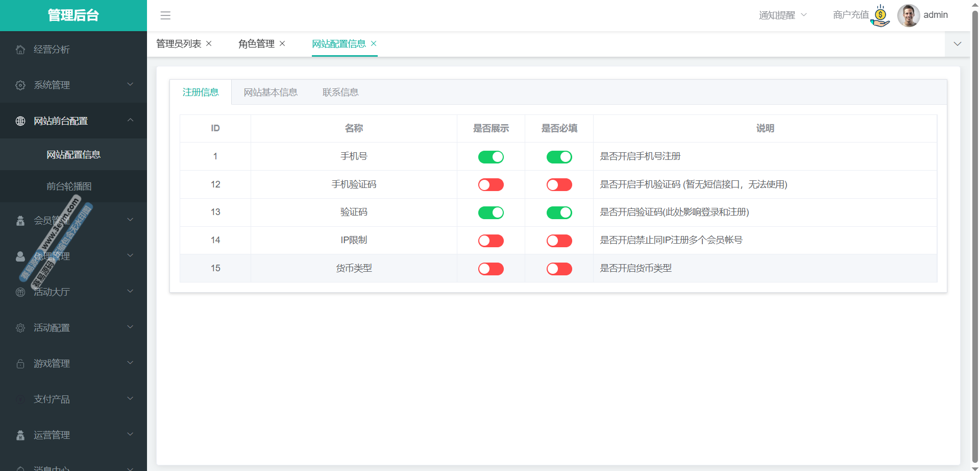Open 前台轮播图 in the sidebar
This screenshot has width=980, height=471.
point(69,186)
